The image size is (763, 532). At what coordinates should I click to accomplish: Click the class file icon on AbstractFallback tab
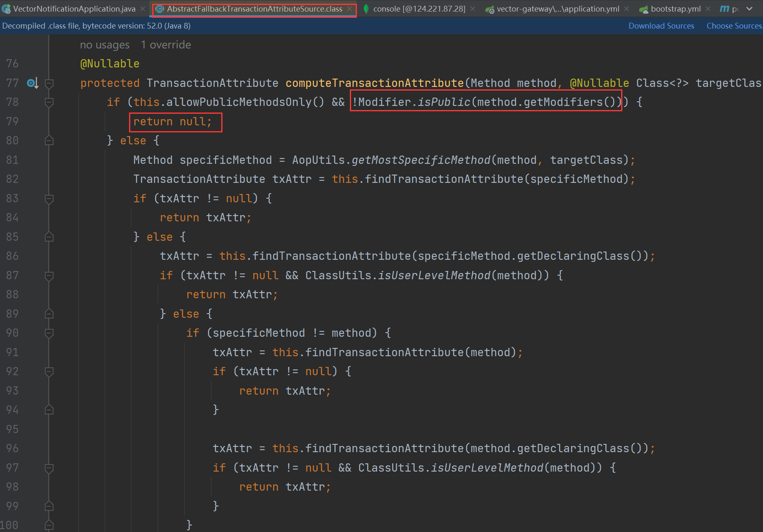tap(160, 9)
